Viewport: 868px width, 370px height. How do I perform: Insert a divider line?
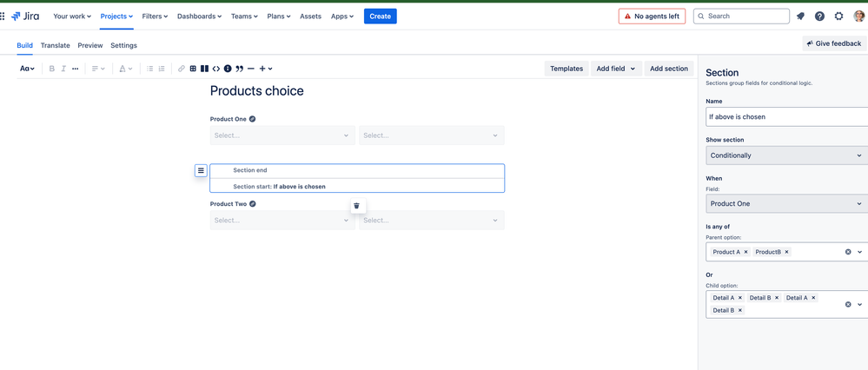[251, 69]
